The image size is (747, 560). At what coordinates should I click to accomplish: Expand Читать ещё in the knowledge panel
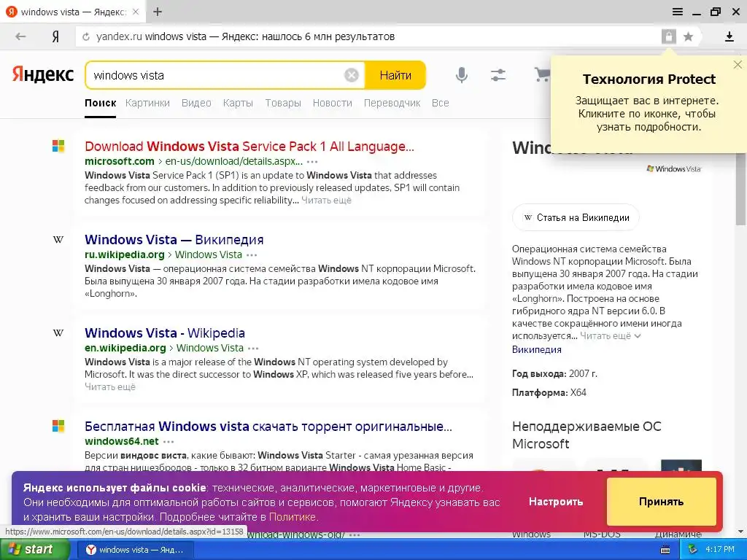611,335
